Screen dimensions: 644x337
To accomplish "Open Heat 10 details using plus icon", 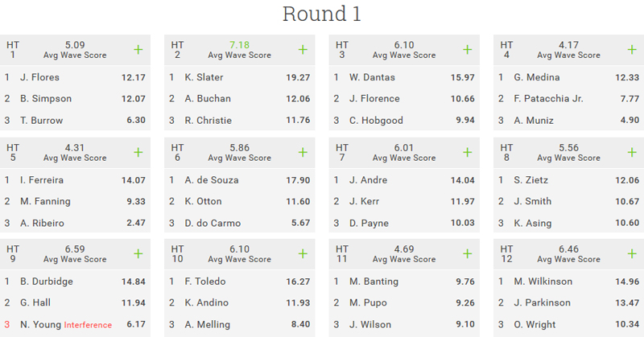I will coord(303,254).
